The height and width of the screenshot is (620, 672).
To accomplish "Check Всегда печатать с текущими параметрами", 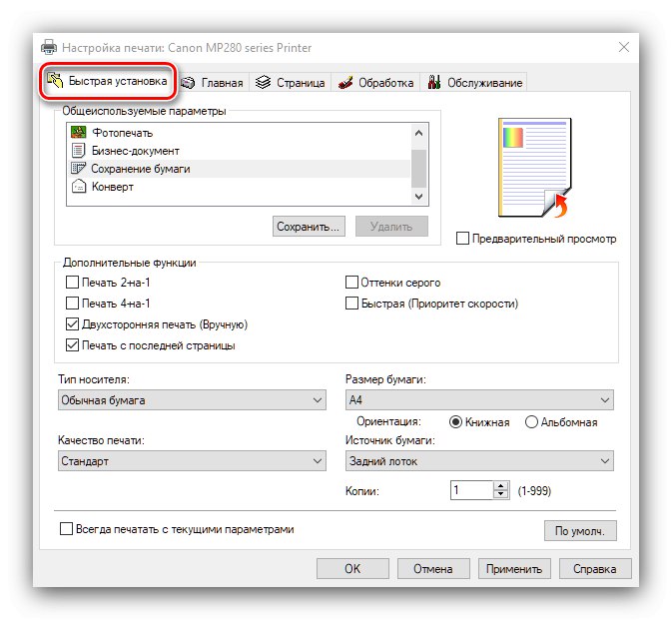I will [x=66, y=529].
